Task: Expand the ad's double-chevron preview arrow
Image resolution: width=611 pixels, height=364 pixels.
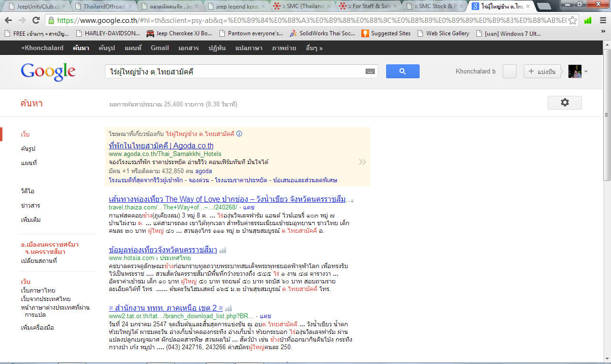Action: (362, 162)
